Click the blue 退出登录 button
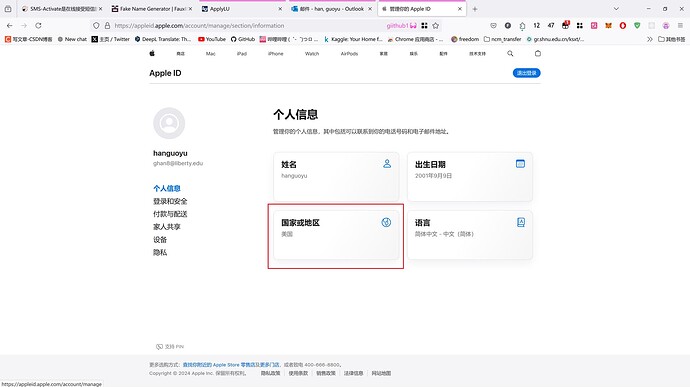Screen dimensions: 690x387 (x=526, y=73)
